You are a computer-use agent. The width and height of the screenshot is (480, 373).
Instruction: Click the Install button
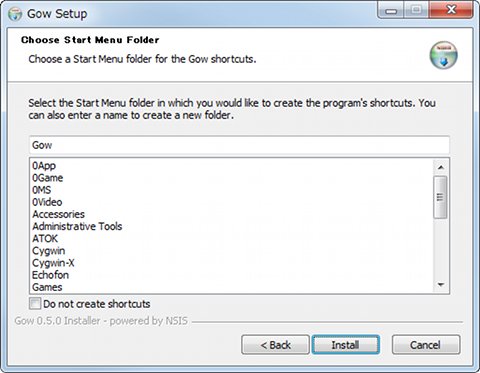345,345
